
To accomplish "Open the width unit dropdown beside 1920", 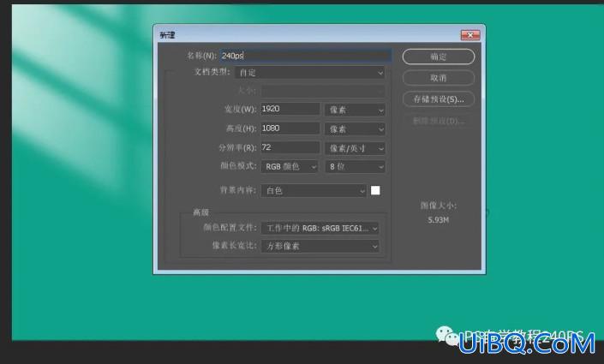I will [x=355, y=110].
